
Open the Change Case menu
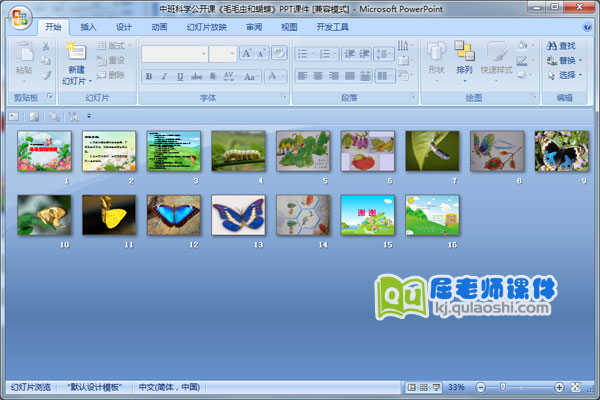coord(251,76)
